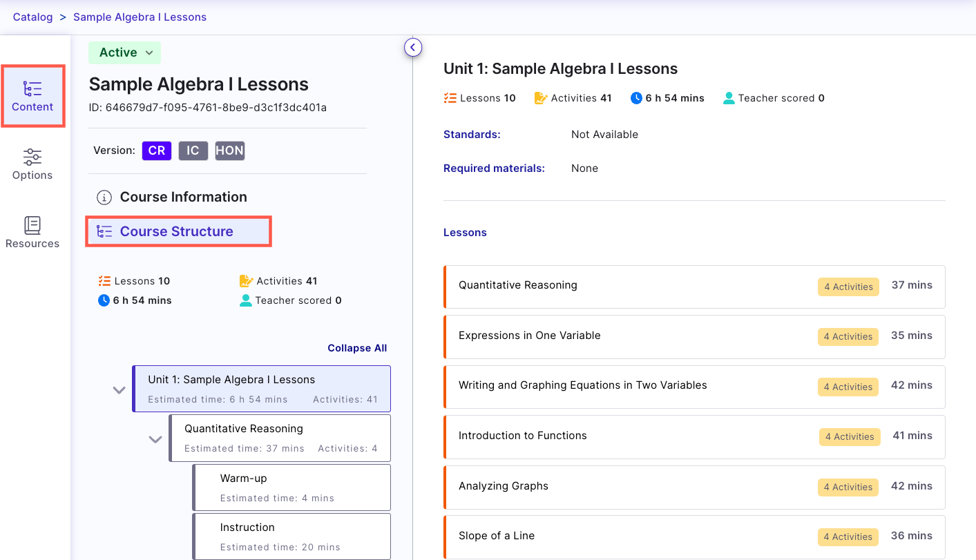Viewport: 976px width, 560px height.
Task: Open the Resources book icon
Action: click(32, 225)
